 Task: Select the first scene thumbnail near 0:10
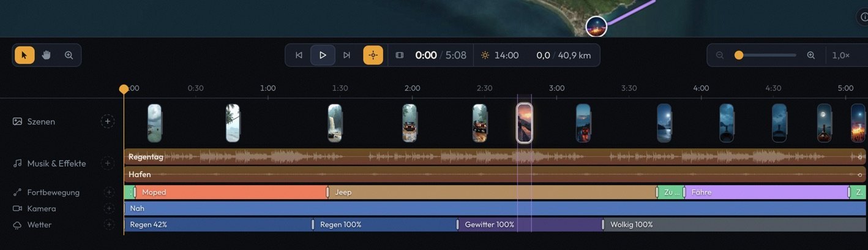[x=155, y=123]
